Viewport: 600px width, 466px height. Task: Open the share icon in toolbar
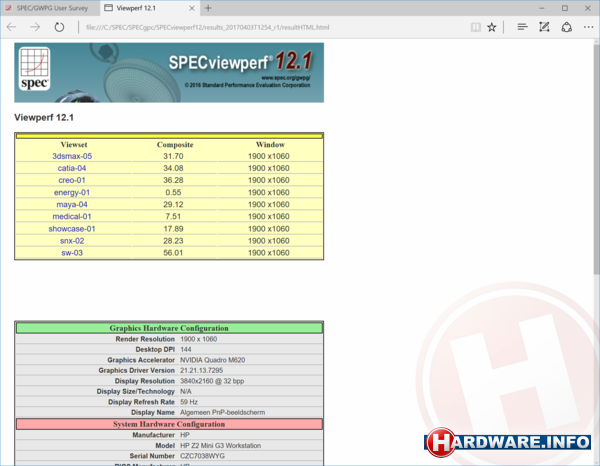567,27
